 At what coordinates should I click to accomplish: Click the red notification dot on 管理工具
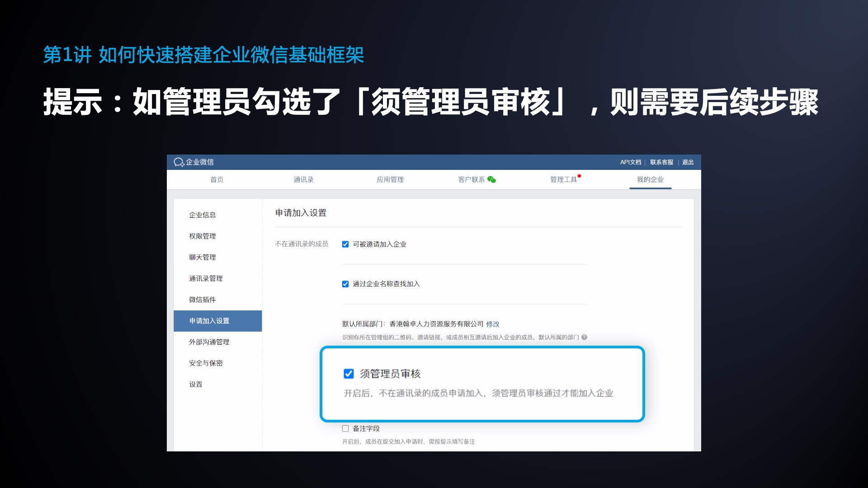click(579, 176)
